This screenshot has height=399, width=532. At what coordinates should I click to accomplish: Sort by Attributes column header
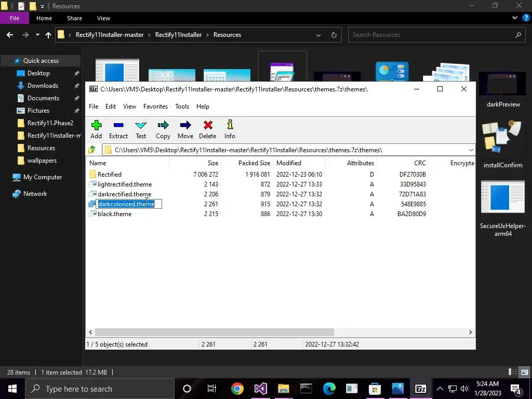click(x=351, y=163)
